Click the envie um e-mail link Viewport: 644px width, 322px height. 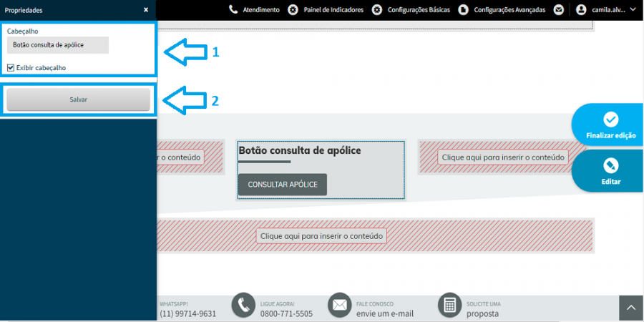point(385,314)
